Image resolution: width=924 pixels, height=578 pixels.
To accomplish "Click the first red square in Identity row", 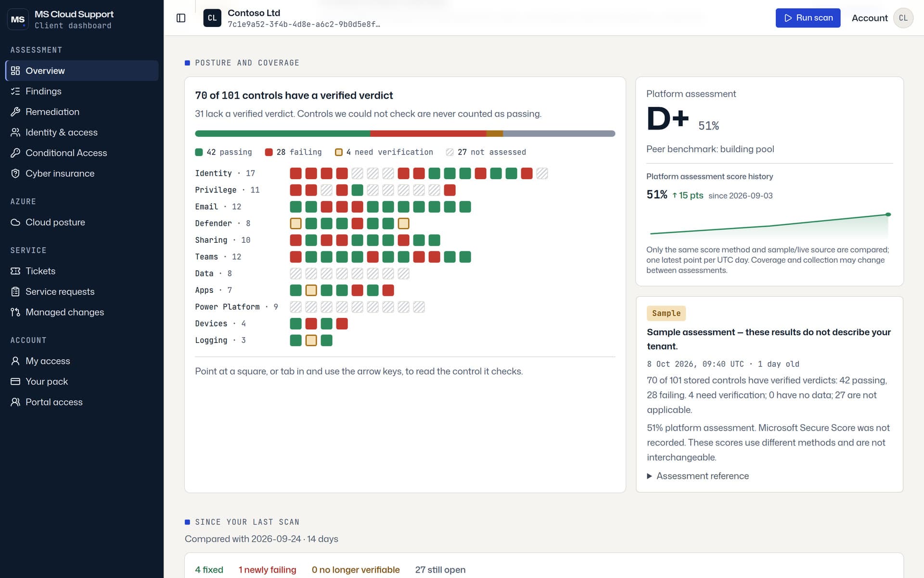I will coord(296,173).
